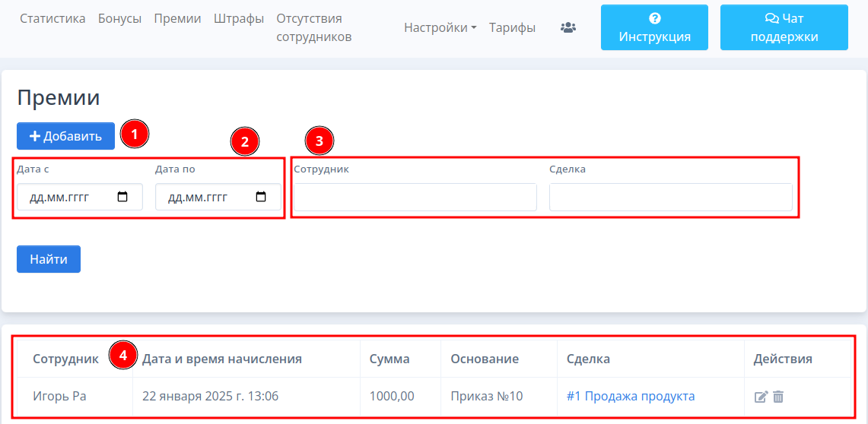Select the Игорь Ра employee cell
868x424 pixels.
(x=60, y=397)
